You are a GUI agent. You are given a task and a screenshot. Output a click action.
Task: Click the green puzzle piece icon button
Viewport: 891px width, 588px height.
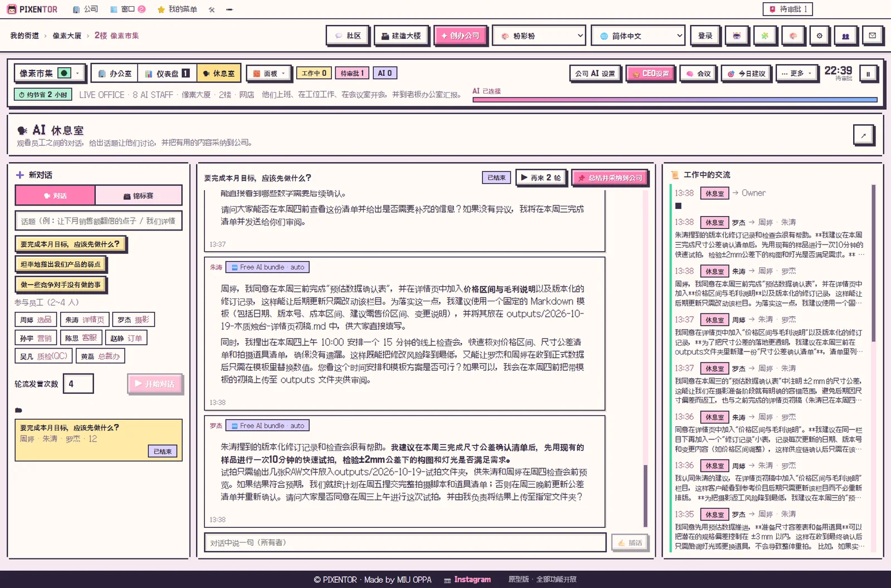tap(765, 36)
